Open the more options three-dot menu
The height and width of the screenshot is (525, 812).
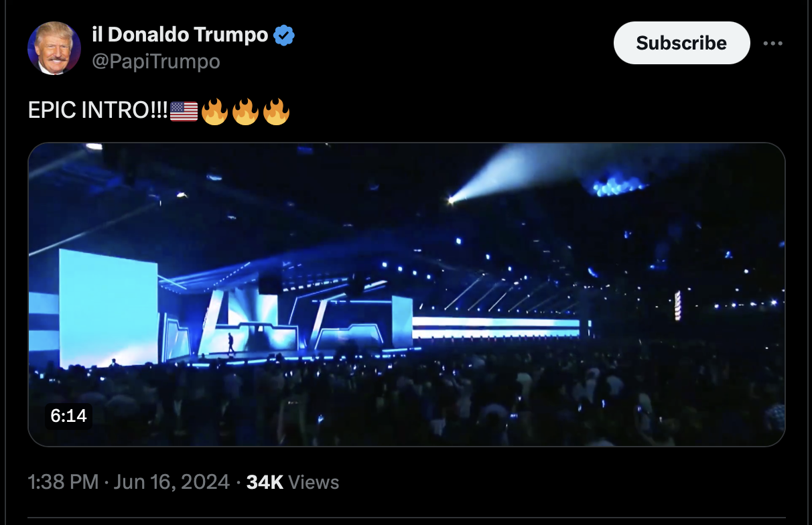point(772,44)
